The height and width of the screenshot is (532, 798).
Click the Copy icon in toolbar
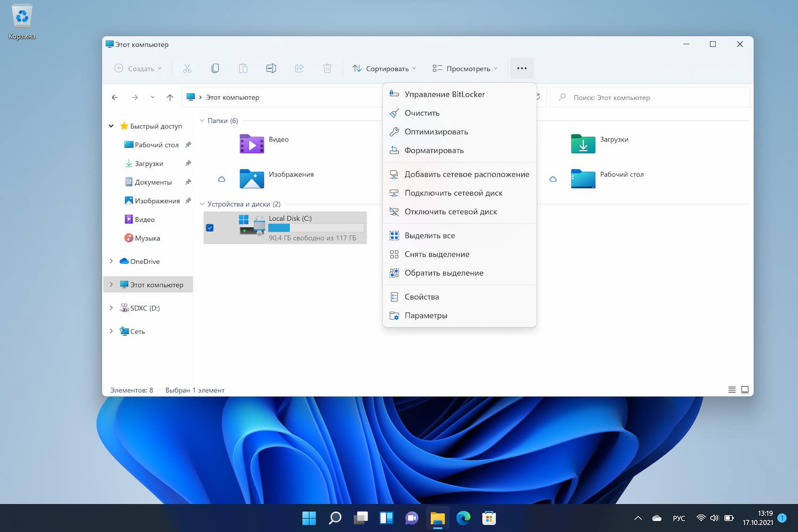coord(215,68)
